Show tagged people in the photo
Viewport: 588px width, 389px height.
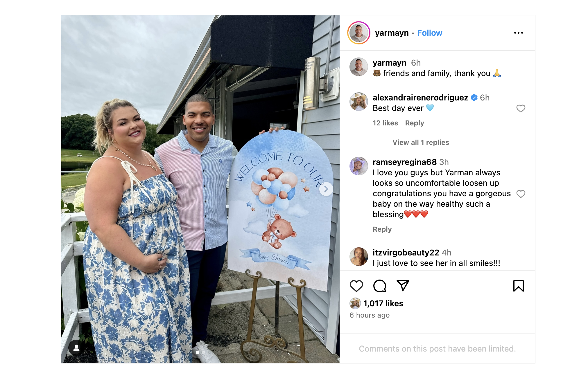click(76, 348)
